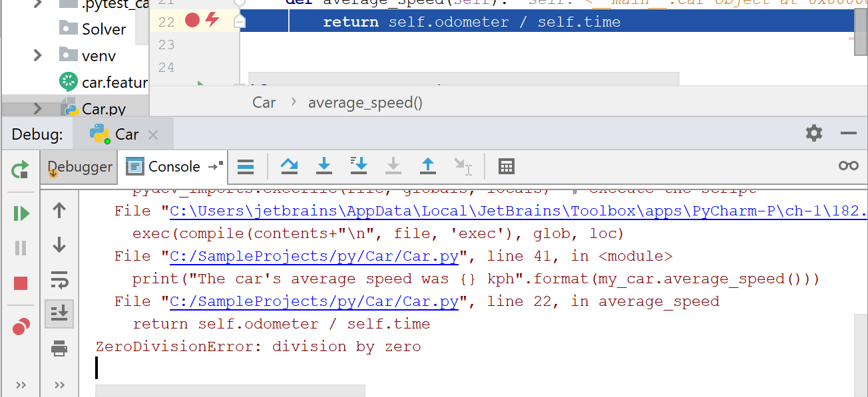Jump down the stack trace
The width and height of the screenshot is (868, 397).
[x=59, y=244]
